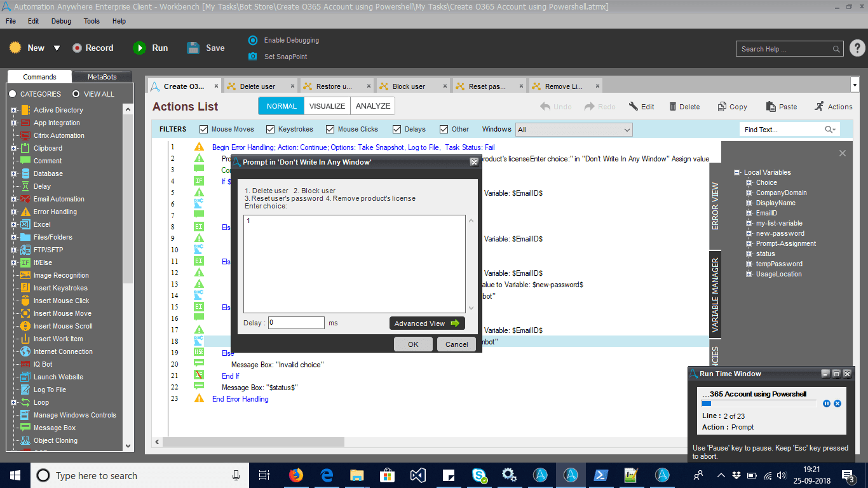The height and width of the screenshot is (488, 868).
Task: Uncheck the Keystrokes filter checkbox
Action: click(271, 129)
